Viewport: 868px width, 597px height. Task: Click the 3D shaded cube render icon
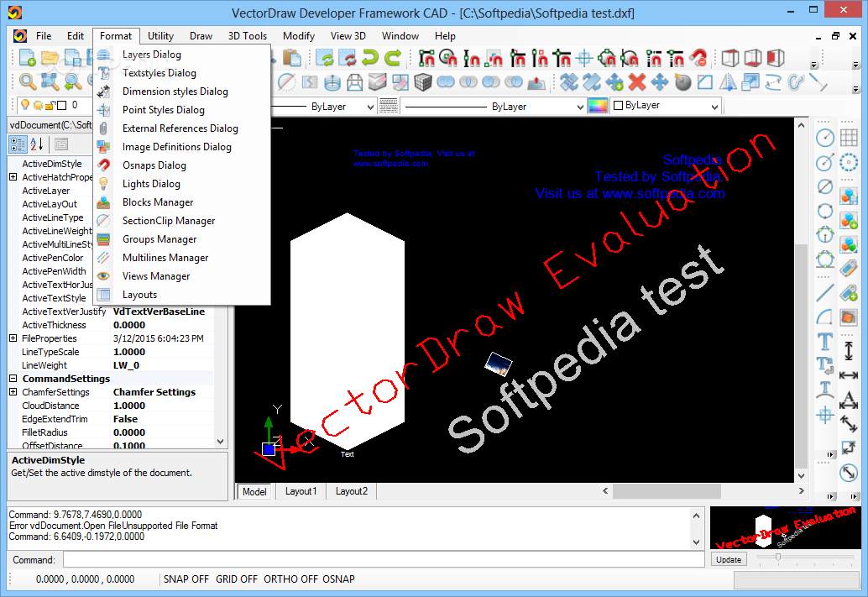423,82
